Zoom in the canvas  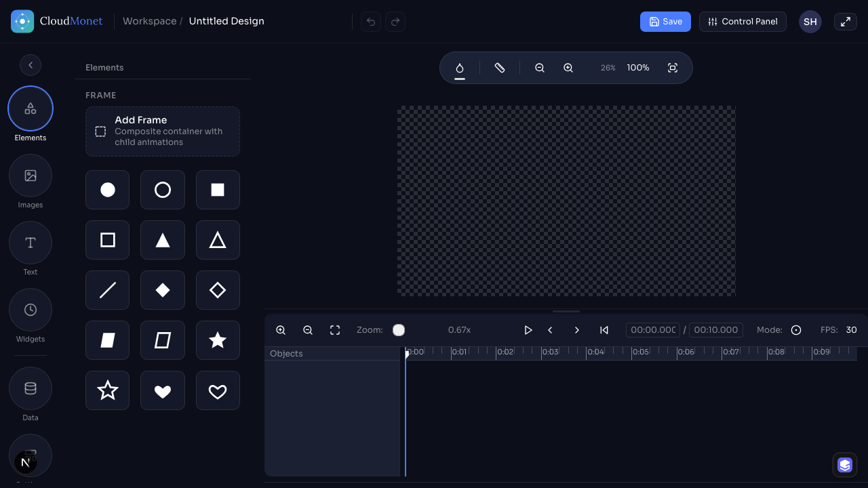coord(568,68)
